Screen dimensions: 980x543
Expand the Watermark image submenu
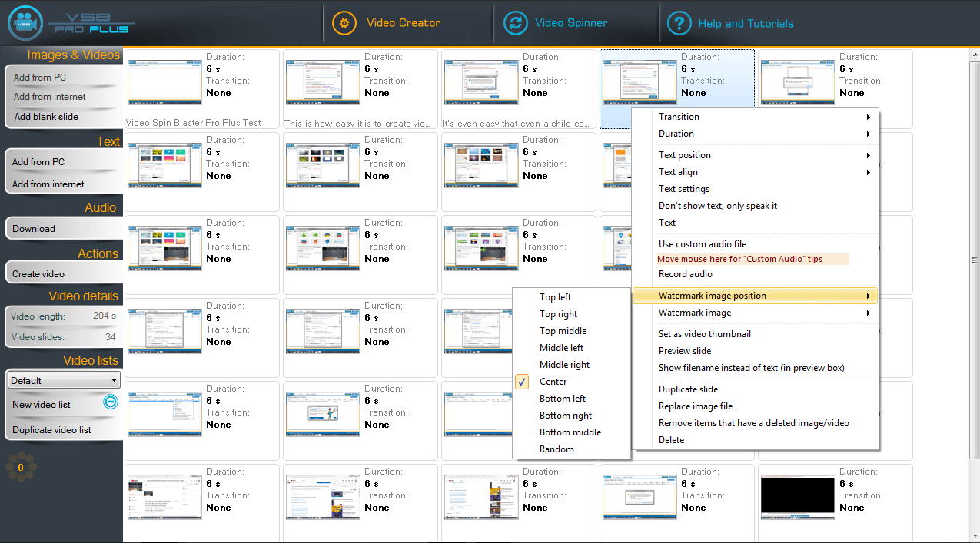(x=754, y=313)
